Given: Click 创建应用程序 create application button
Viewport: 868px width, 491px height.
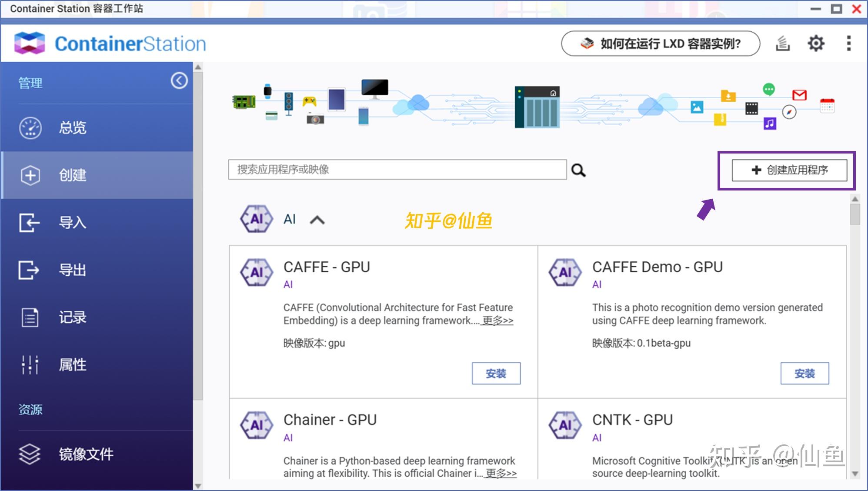Looking at the screenshot, I should click(x=789, y=170).
